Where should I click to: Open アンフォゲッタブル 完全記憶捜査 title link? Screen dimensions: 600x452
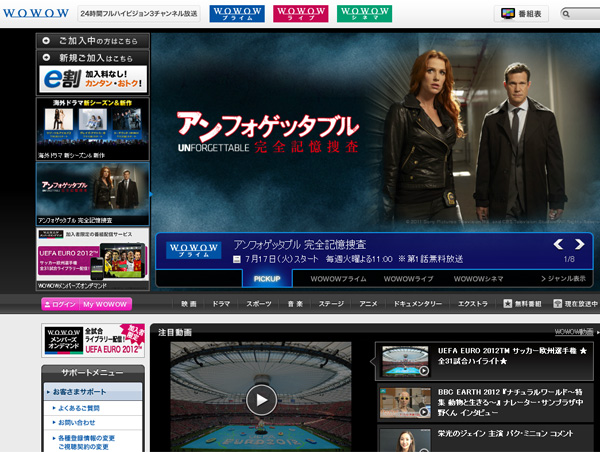300,245
